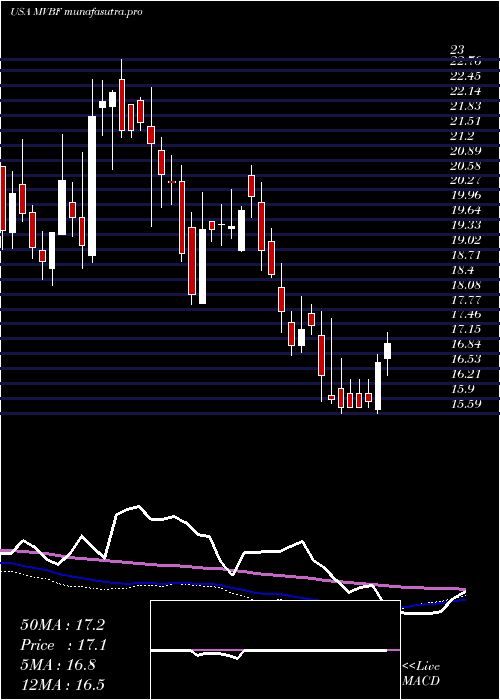Screen dimensions: 500x700
Task: Select the 21.51 price axis label
Action: tap(466, 121)
